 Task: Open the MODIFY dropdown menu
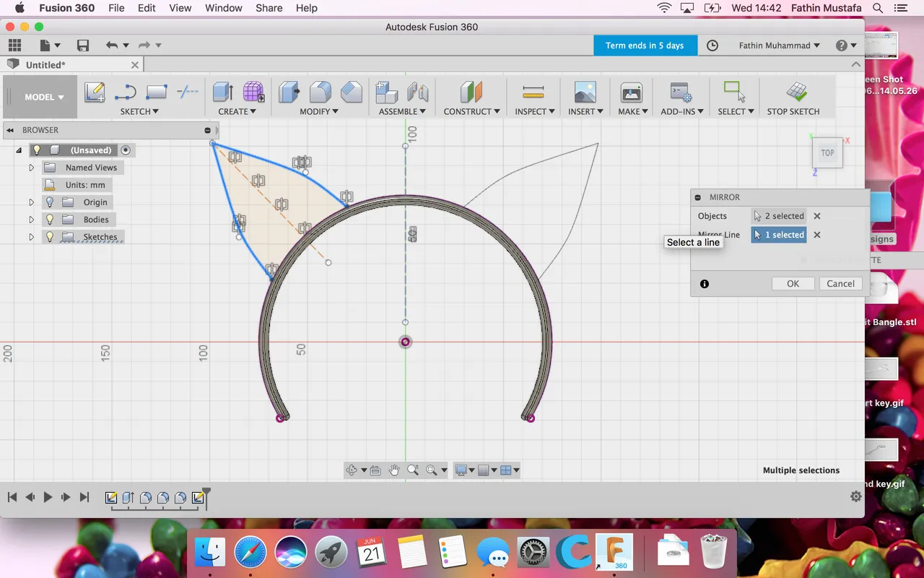(319, 111)
